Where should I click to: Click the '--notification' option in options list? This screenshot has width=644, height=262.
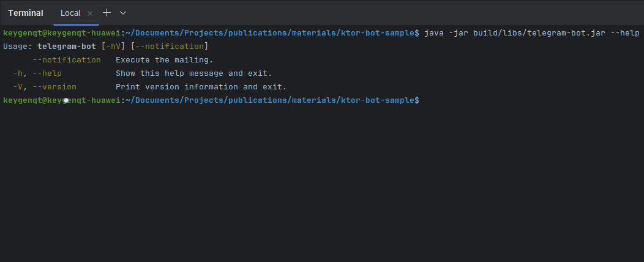click(x=67, y=60)
